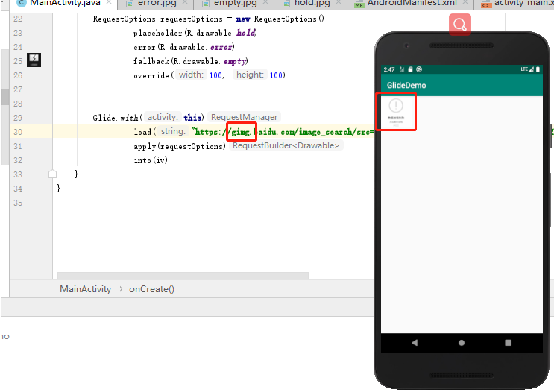
Task: Click the gutter drawable preview icon on line 25
Action: (34, 60)
